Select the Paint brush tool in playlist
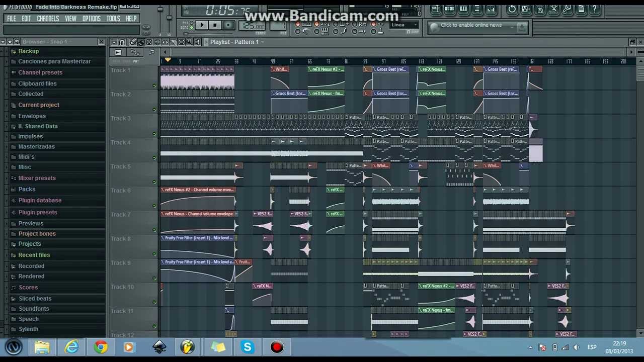The image size is (644, 362). pyautogui.click(x=141, y=42)
